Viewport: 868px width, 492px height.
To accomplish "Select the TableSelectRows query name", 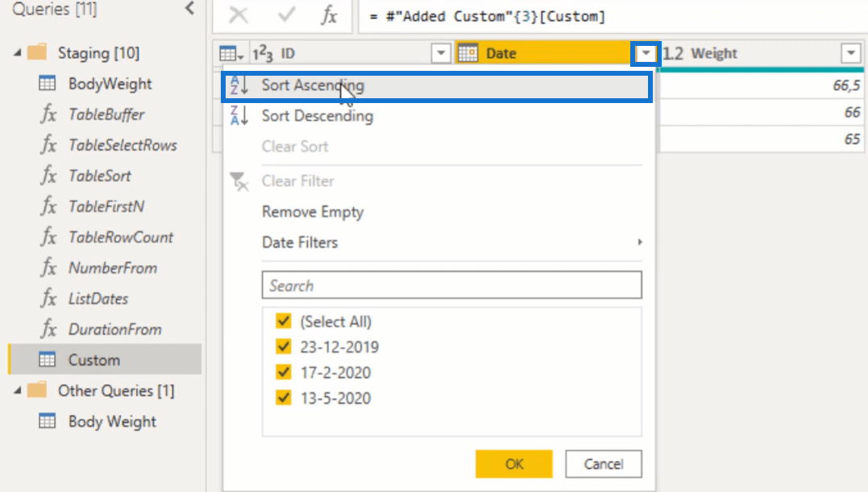I will [x=123, y=145].
